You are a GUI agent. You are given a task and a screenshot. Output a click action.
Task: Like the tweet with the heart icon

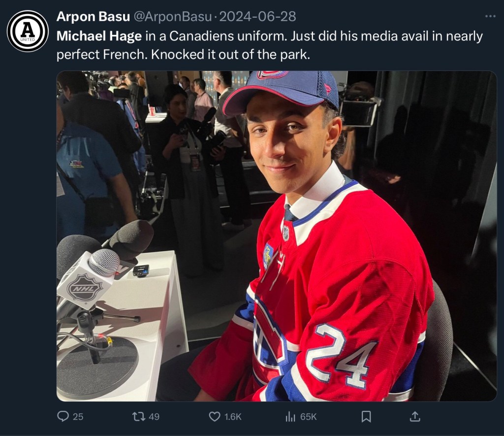point(215,416)
